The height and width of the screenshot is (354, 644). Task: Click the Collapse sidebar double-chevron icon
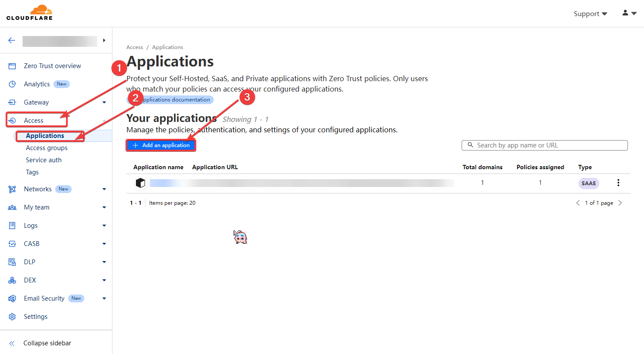[12, 343]
